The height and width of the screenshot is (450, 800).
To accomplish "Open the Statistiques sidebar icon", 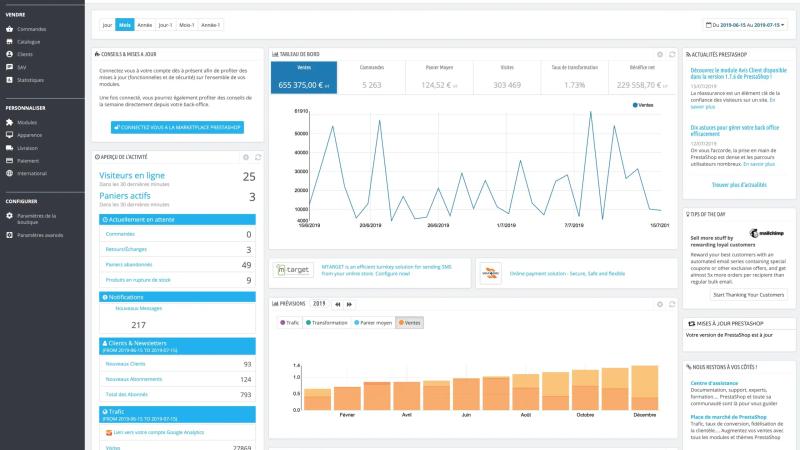I will click(9, 80).
